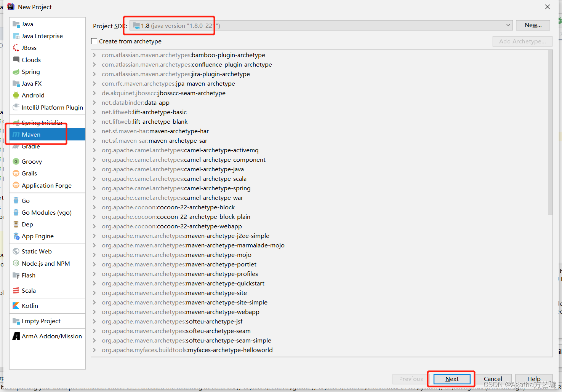Screen dimensions: 562x392
Task: Select maven-archetype-har row text
Action: click(155, 131)
